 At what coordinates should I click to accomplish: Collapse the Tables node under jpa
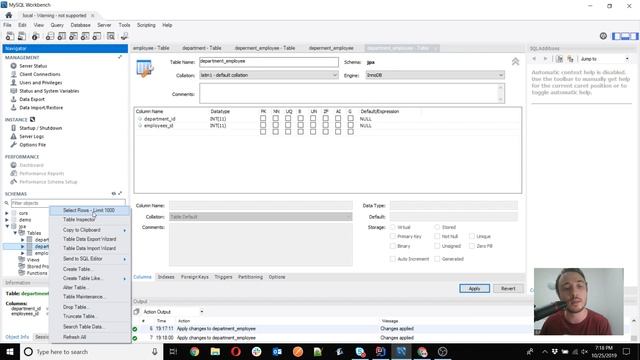coord(15,233)
